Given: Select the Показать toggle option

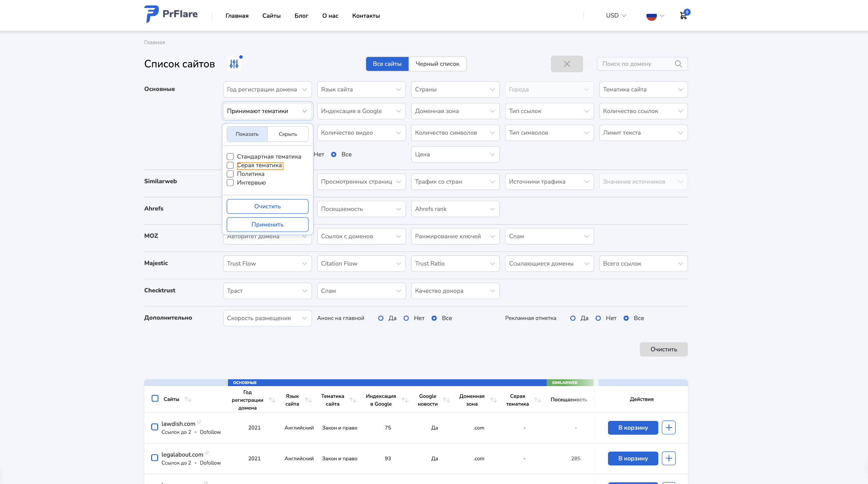Looking at the screenshot, I should point(247,134).
